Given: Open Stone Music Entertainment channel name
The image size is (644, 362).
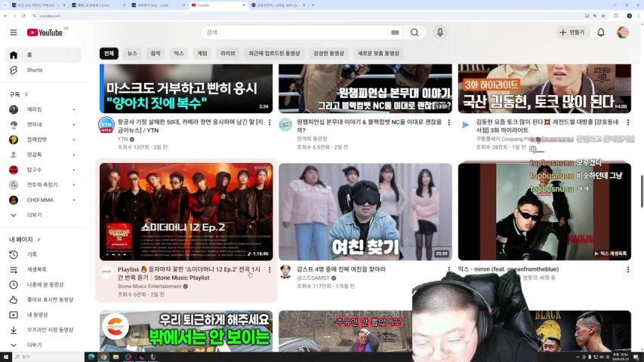Looking at the screenshot, I should click(149, 287).
